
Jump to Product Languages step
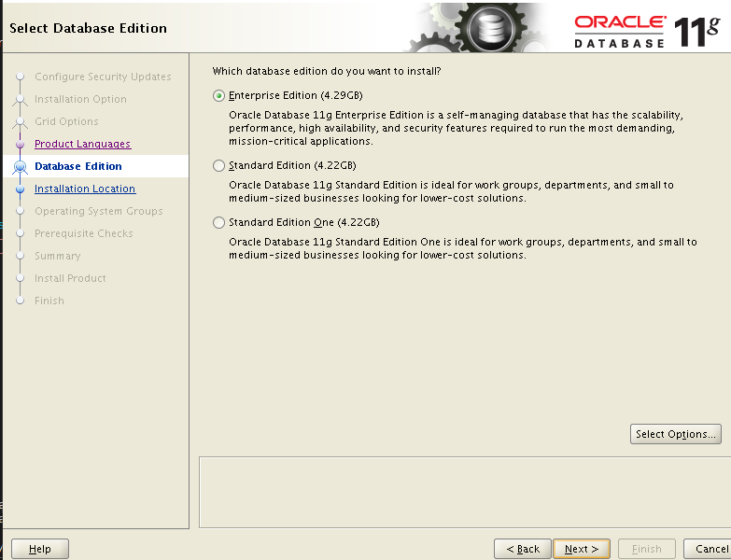(x=83, y=144)
